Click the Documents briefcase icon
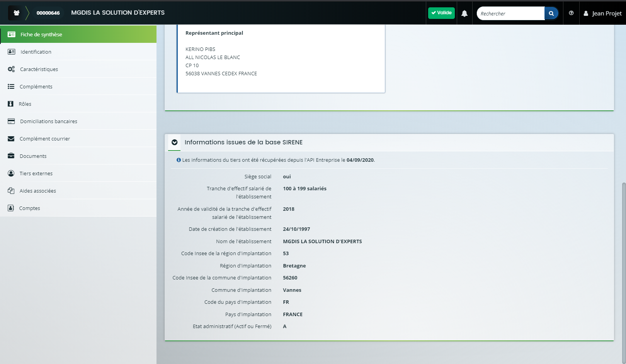 [11, 156]
